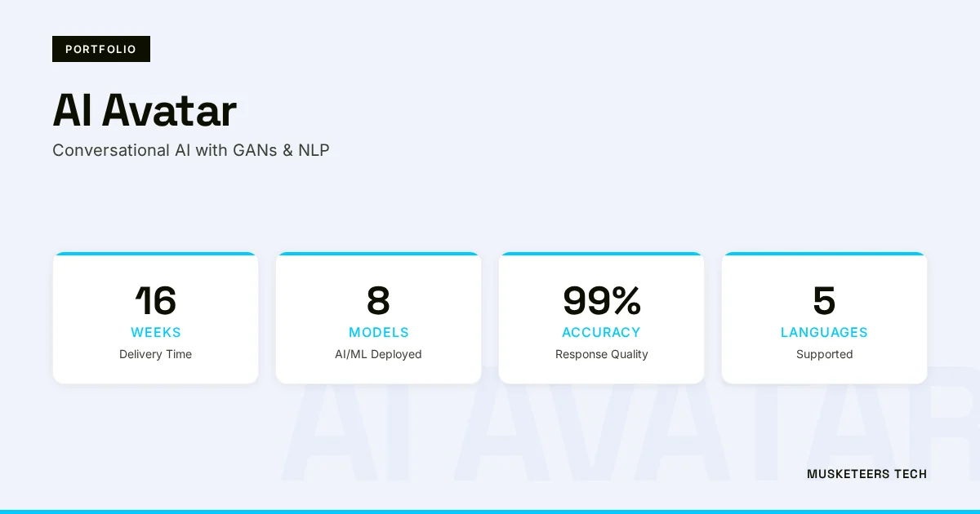Click the Conversational AI with GANs & NLP subtitle
This screenshot has height=514, width=980.
click(x=191, y=150)
